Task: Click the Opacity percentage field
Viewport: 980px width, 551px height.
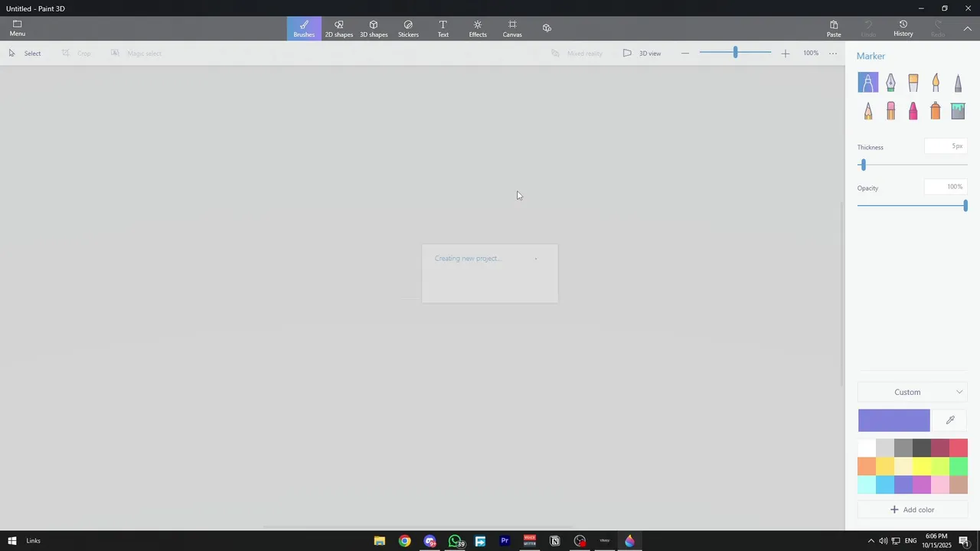Action: (x=946, y=187)
